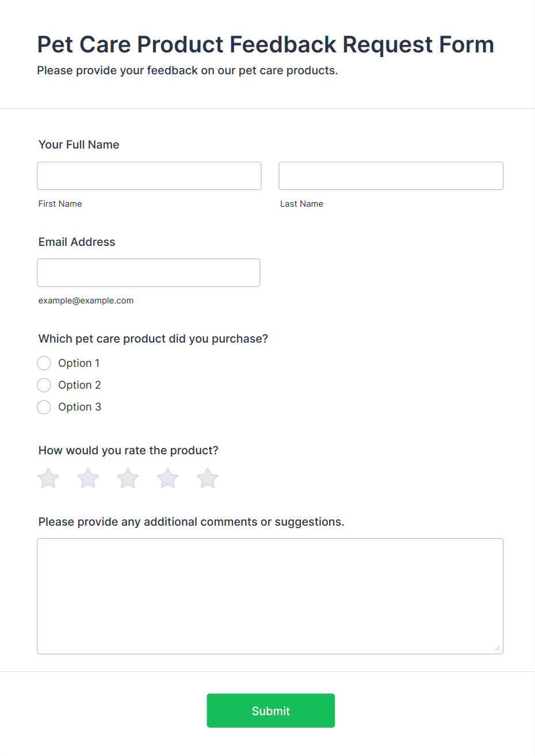Click the "Your Full Name" label

(79, 145)
